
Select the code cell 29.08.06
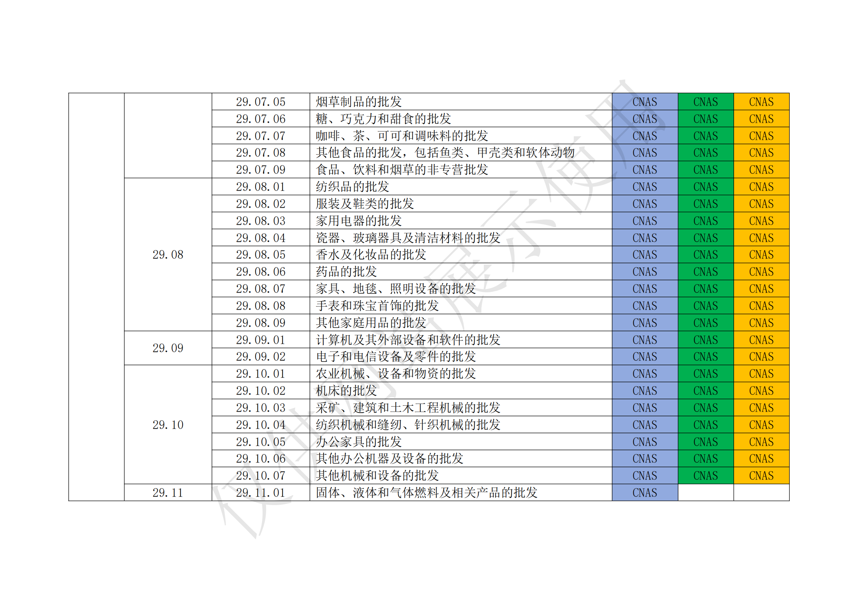(261, 271)
